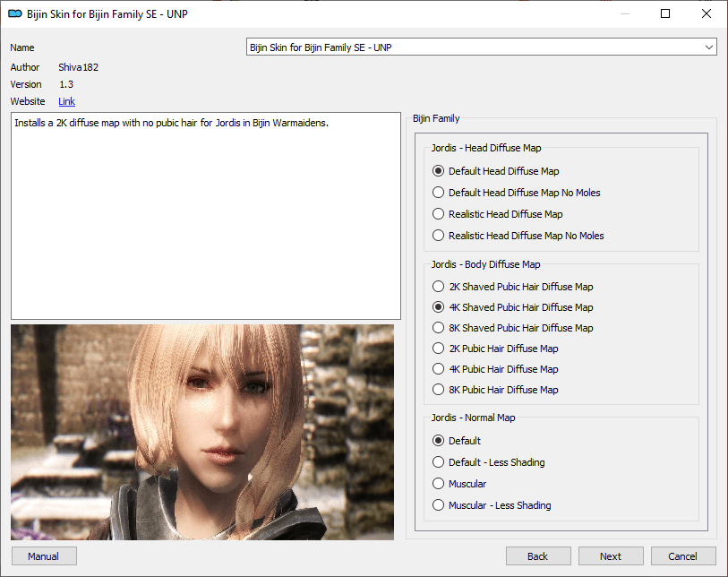Select Default normal map option
This screenshot has height=577, width=728.
coord(457,441)
